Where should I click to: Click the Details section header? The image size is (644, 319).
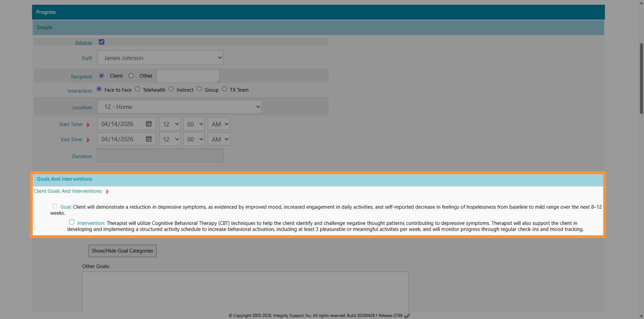pyautogui.click(x=319, y=27)
